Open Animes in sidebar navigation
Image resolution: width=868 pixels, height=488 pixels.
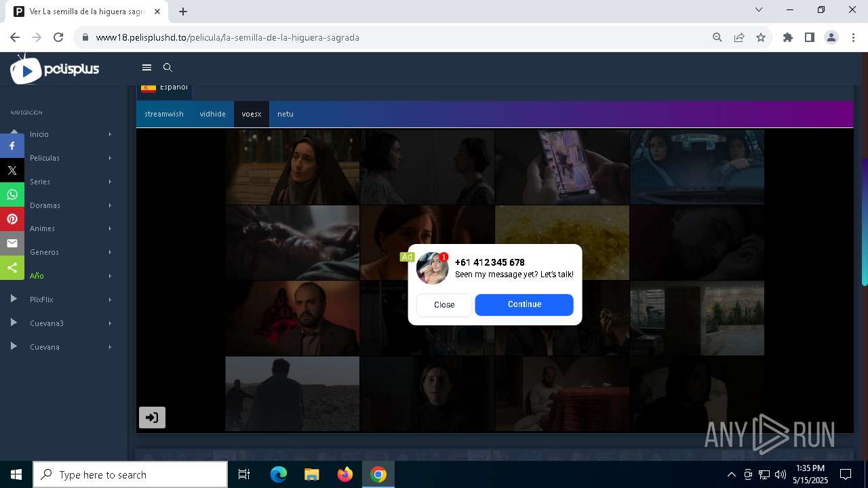(42, 228)
